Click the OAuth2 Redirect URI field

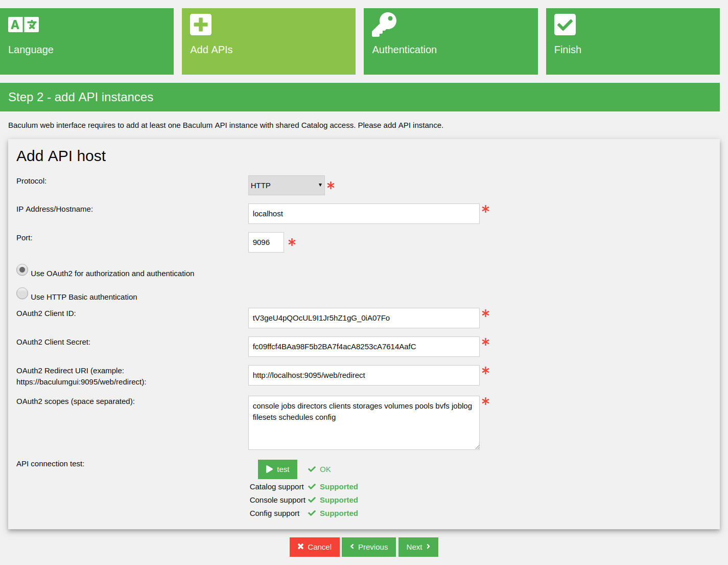pyautogui.click(x=364, y=375)
